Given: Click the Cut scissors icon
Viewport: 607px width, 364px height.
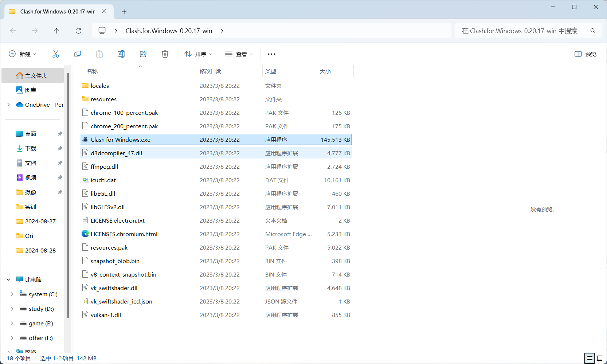Looking at the screenshot, I should 56,54.
